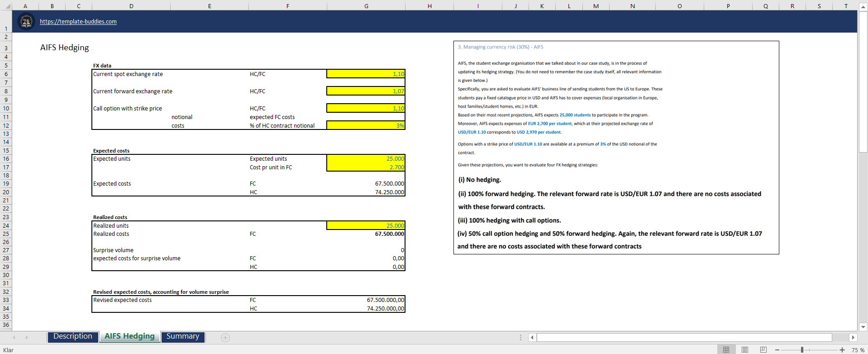Click the '3. Managing currency risk' text box title
The width and height of the screenshot is (868, 354).
[x=501, y=47]
